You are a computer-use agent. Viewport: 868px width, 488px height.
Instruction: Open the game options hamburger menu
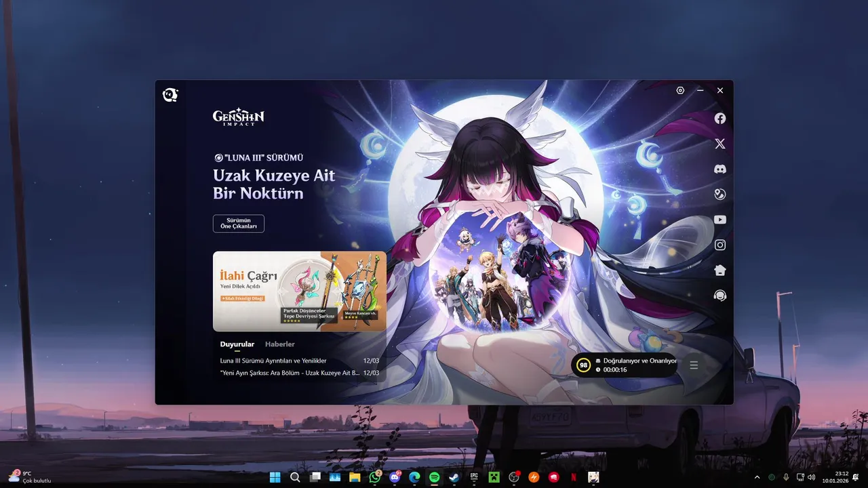coord(694,365)
